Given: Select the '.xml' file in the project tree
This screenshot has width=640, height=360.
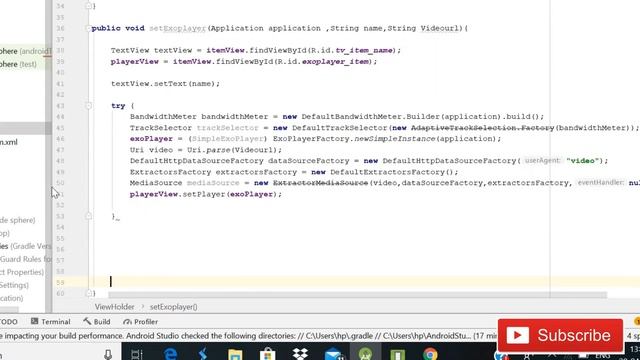Looking at the screenshot, I should point(9,142).
